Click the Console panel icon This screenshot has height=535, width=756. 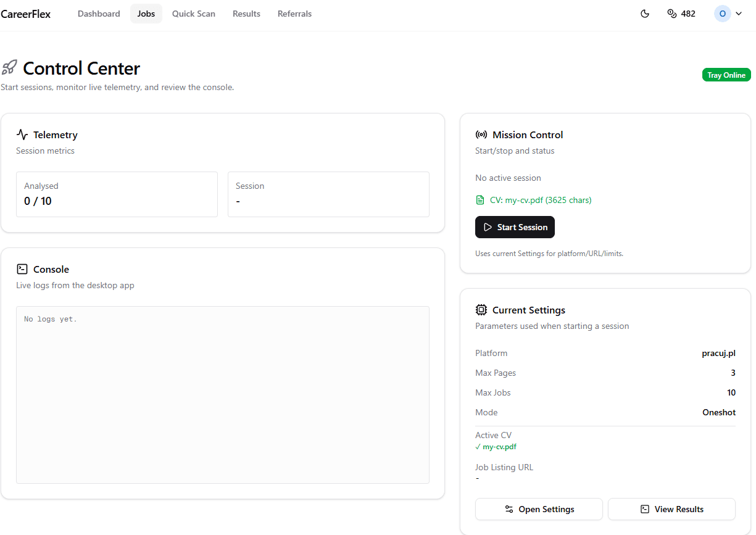point(22,268)
